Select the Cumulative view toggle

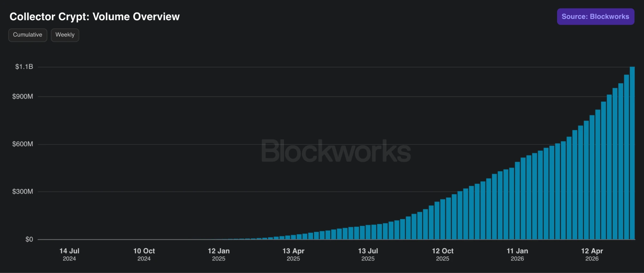(x=28, y=35)
